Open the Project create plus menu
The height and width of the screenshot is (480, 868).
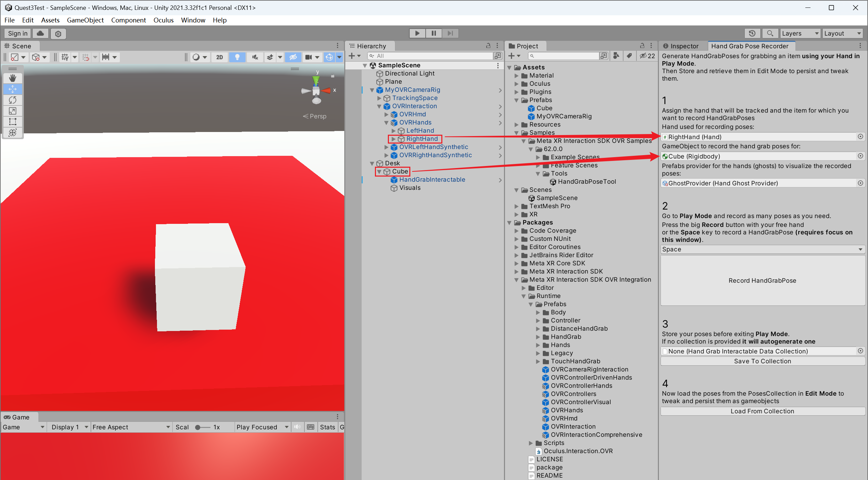(514, 56)
